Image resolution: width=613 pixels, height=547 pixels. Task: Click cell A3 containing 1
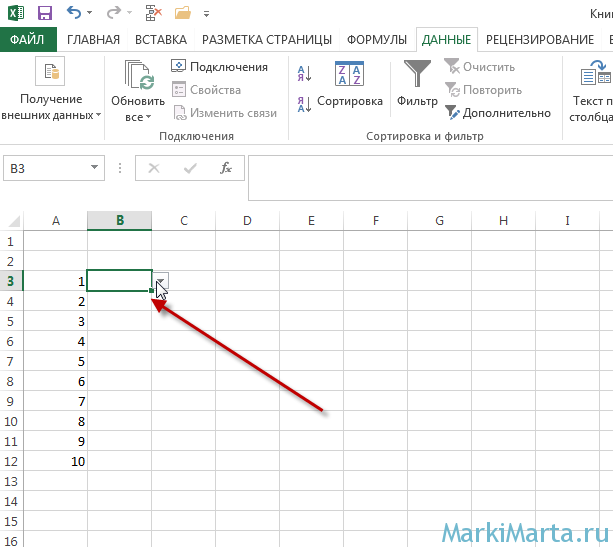[x=56, y=281]
